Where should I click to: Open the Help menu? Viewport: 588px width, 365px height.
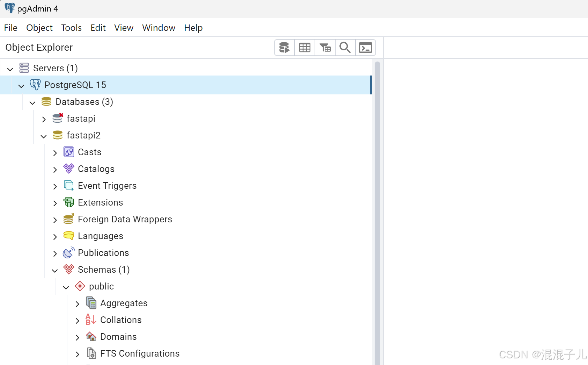193,28
